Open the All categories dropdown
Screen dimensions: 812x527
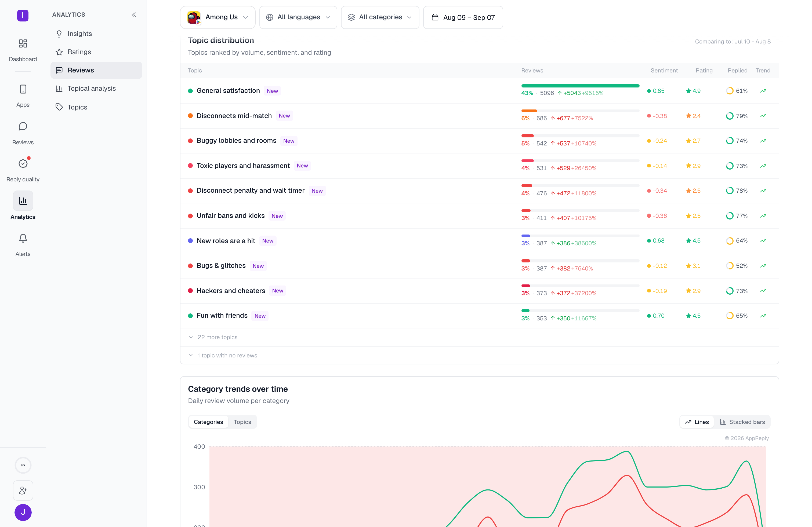380,17
